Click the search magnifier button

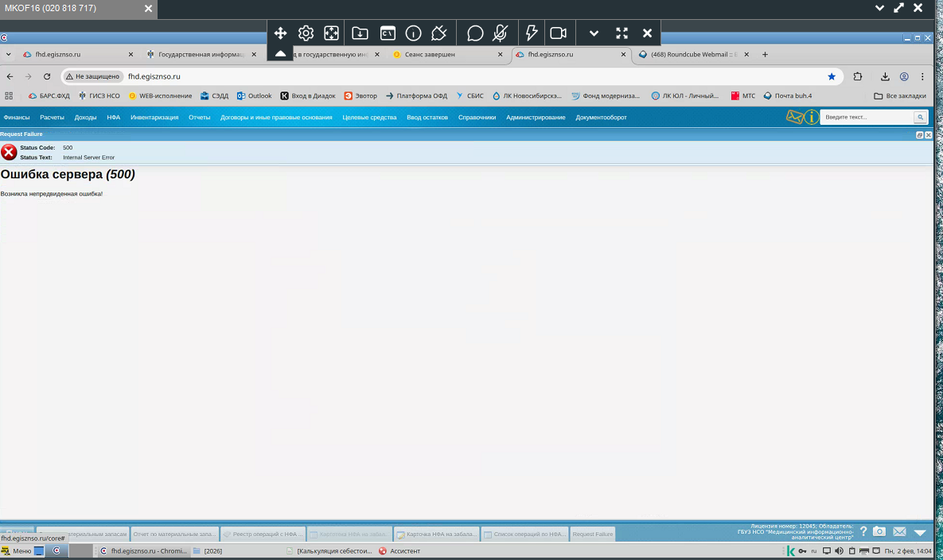point(920,117)
